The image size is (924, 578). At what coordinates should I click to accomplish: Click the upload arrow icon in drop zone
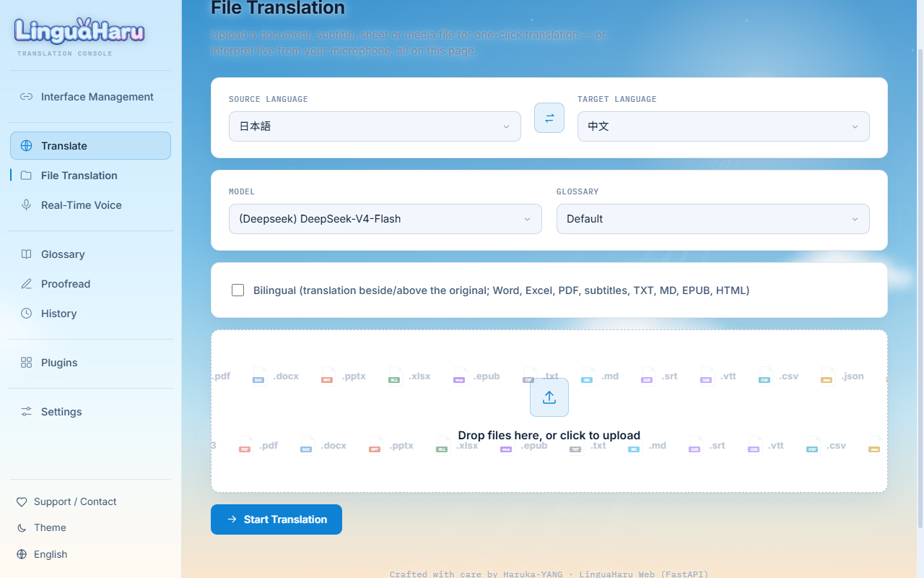[549, 397]
